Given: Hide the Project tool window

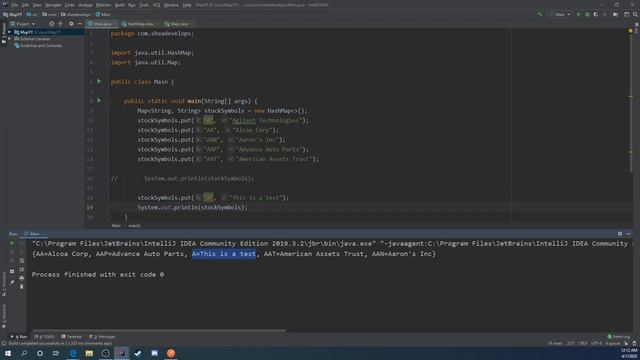Looking at the screenshot, I should 80,24.
